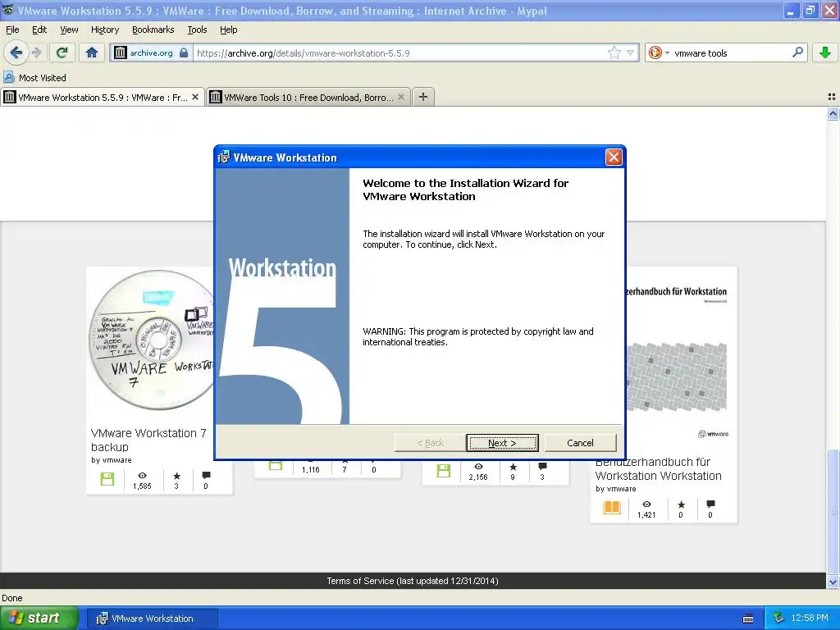Open the View menu
The height and width of the screenshot is (630, 840).
69,30
